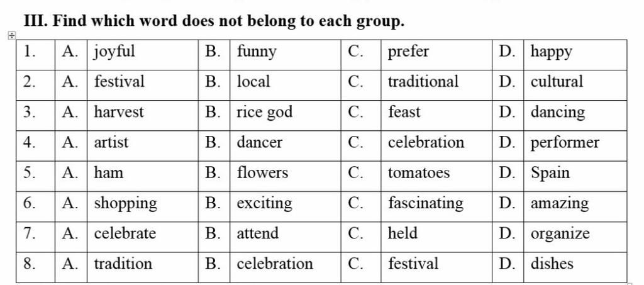Click 'tradition' in row 8
644x285 pixels.
pos(123,264)
